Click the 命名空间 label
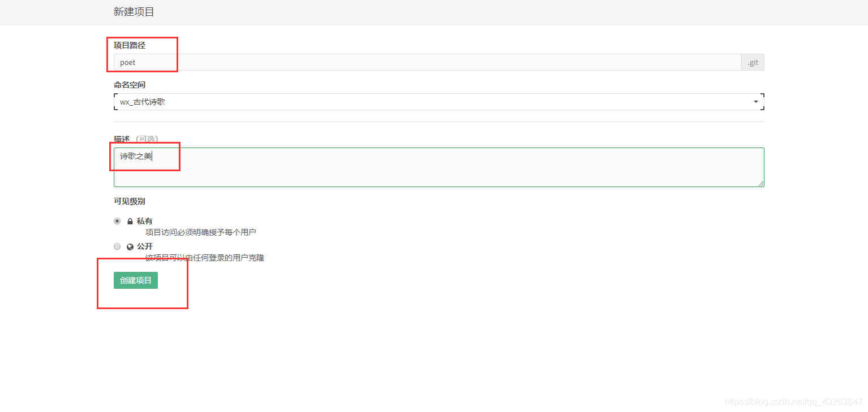Screen dimensions: 868x412 click(130, 85)
